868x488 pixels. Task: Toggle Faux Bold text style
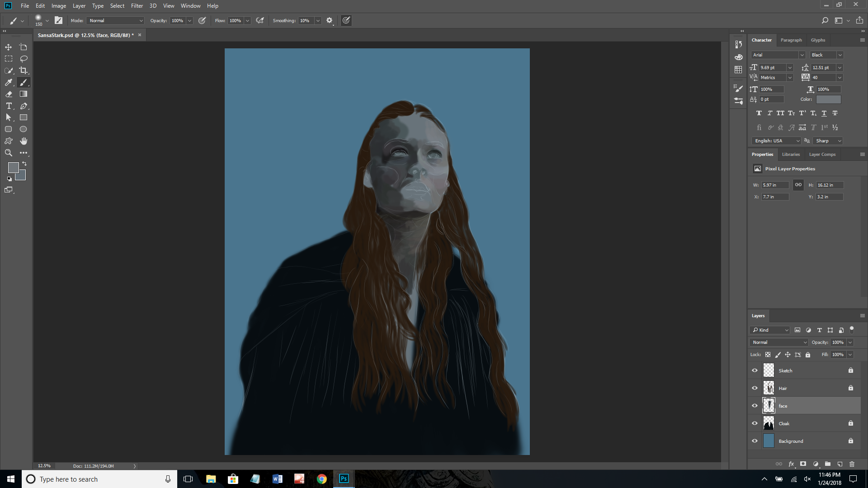click(759, 113)
